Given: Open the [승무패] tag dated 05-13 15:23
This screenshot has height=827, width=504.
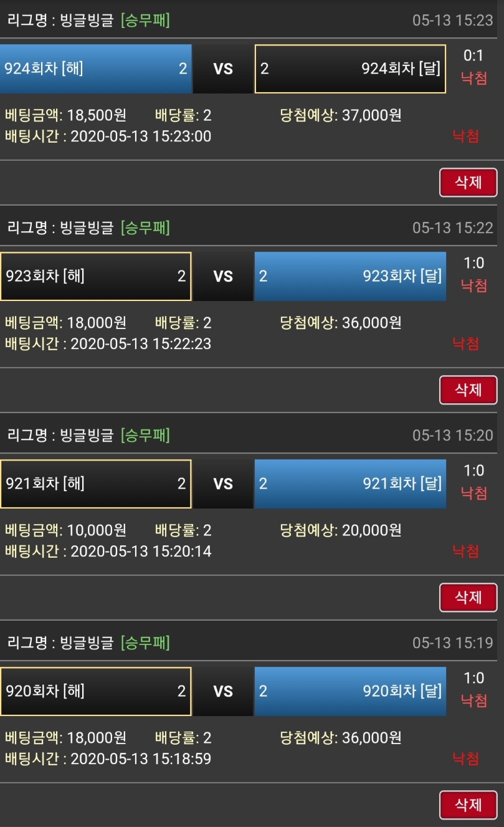Looking at the screenshot, I should pyautogui.click(x=145, y=21).
